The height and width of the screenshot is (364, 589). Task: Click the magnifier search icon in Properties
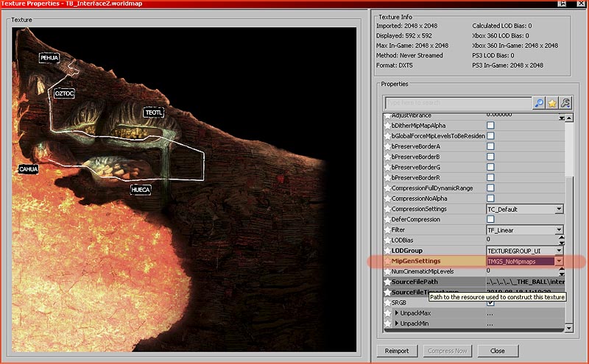point(539,103)
